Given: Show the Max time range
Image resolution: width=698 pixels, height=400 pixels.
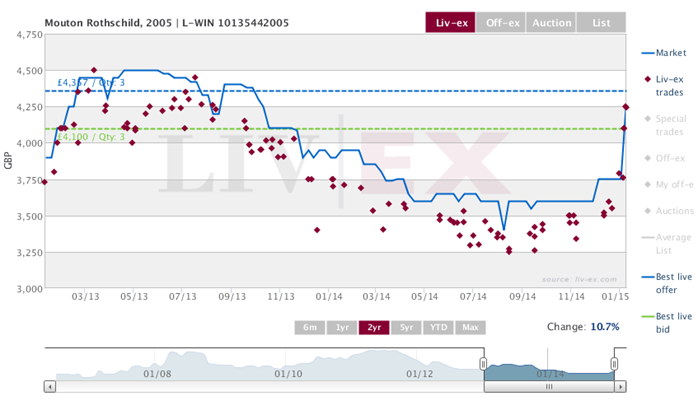Looking at the screenshot, I should point(470,327).
